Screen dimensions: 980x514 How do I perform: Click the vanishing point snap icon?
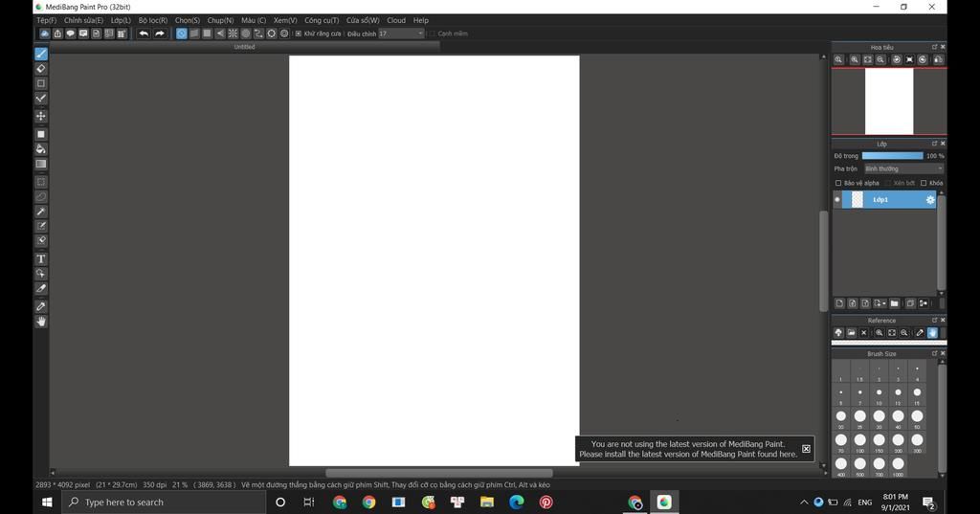pos(220,34)
